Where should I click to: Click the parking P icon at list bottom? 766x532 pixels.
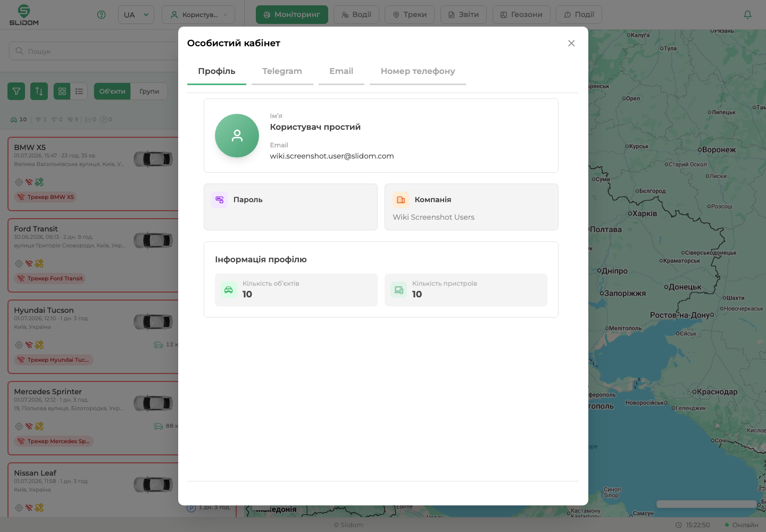tap(191, 508)
